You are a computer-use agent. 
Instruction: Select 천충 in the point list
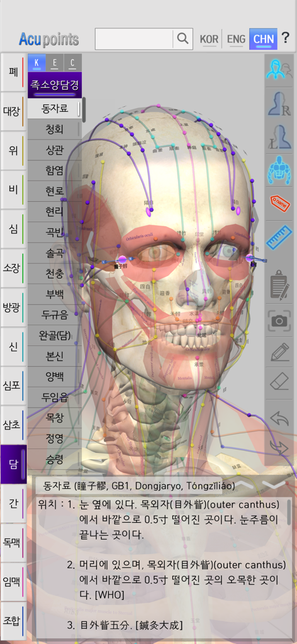click(x=54, y=273)
